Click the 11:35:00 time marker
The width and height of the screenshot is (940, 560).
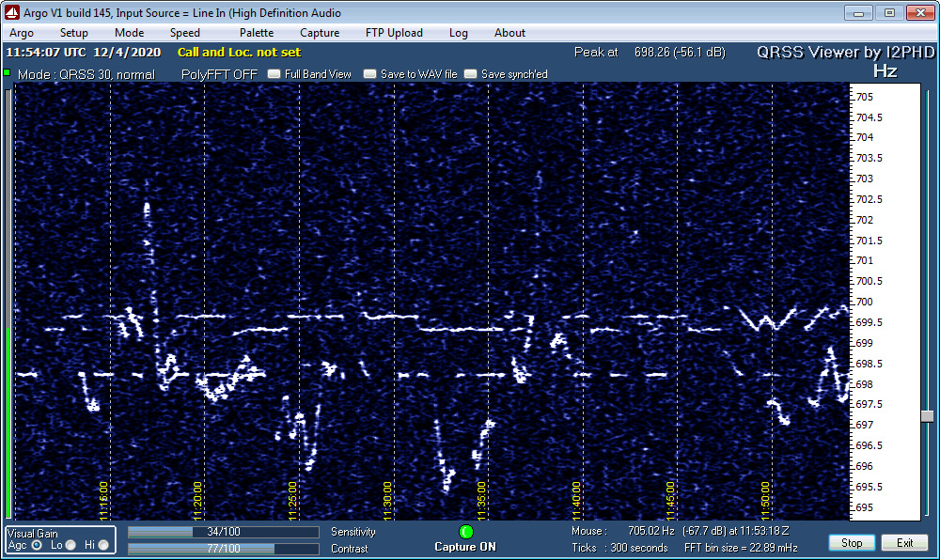pos(481,501)
